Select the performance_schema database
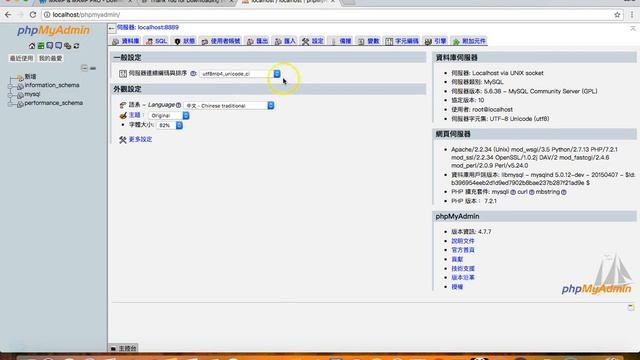640x360 pixels. tap(53, 103)
